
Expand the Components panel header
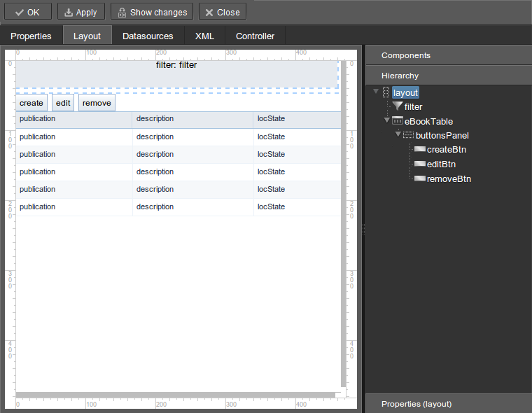click(x=449, y=55)
